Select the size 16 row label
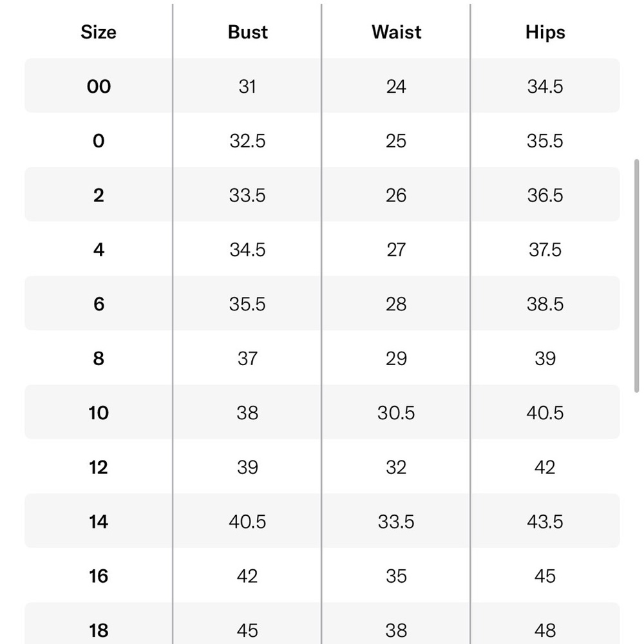The width and height of the screenshot is (644, 644). coord(99,576)
